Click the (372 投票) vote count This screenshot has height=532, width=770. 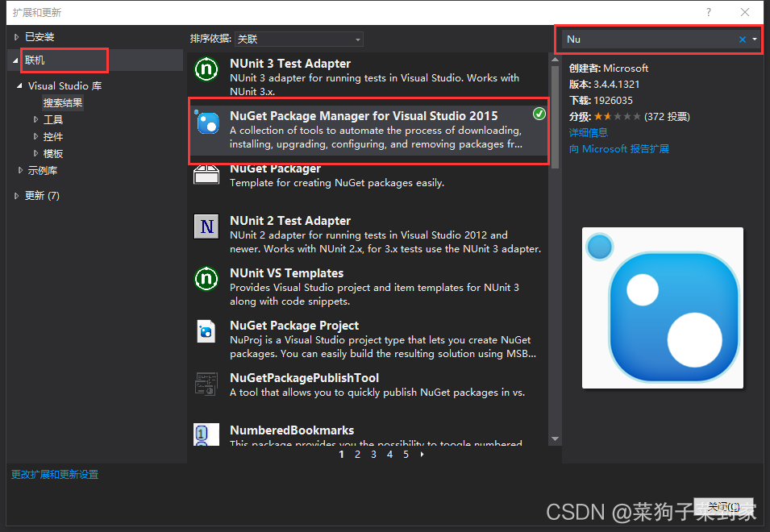pos(668,116)
